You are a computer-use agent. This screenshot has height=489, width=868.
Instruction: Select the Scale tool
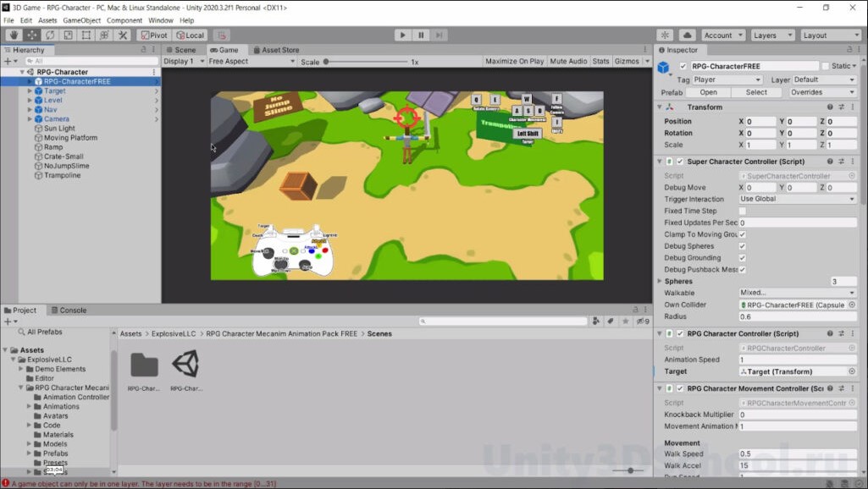(68, 35)
